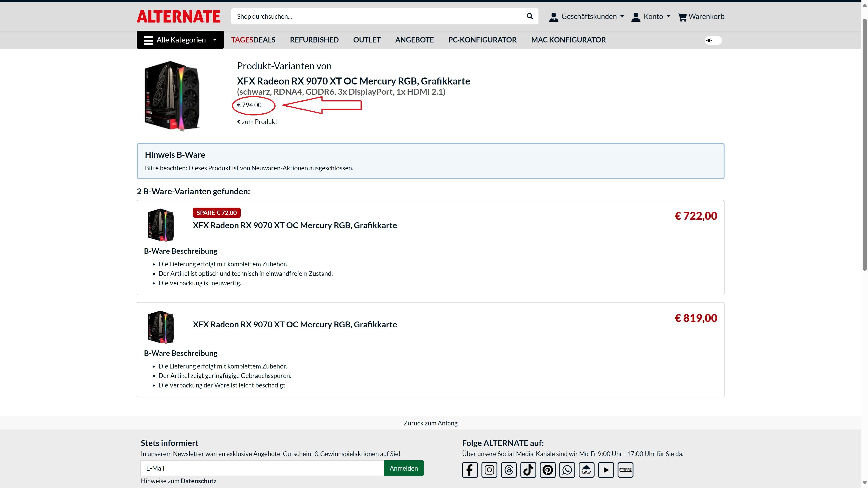Viewport: 868px width, 488px height.
Task: Open the REFURBISHED menu item
Action: (314, 40)
